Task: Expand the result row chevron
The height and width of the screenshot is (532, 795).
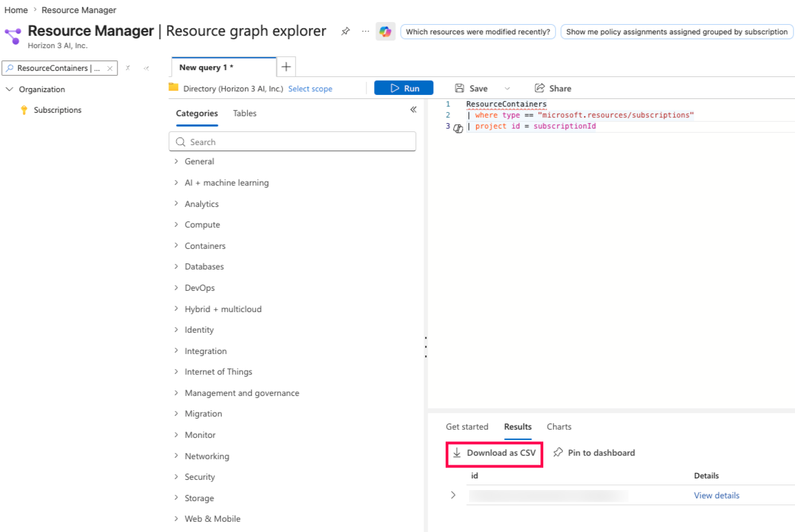Action: (453, 495)
